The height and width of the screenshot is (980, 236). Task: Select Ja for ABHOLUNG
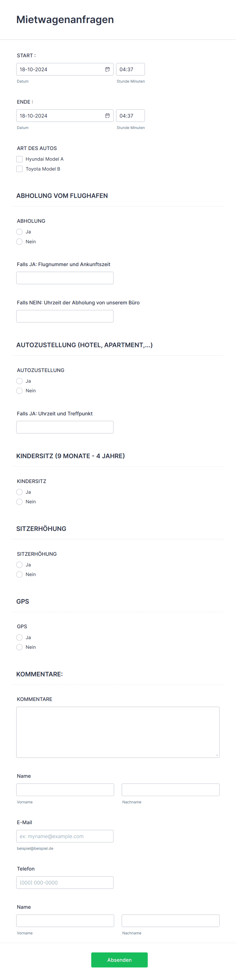pyautogui.click(x=19, y=232)
